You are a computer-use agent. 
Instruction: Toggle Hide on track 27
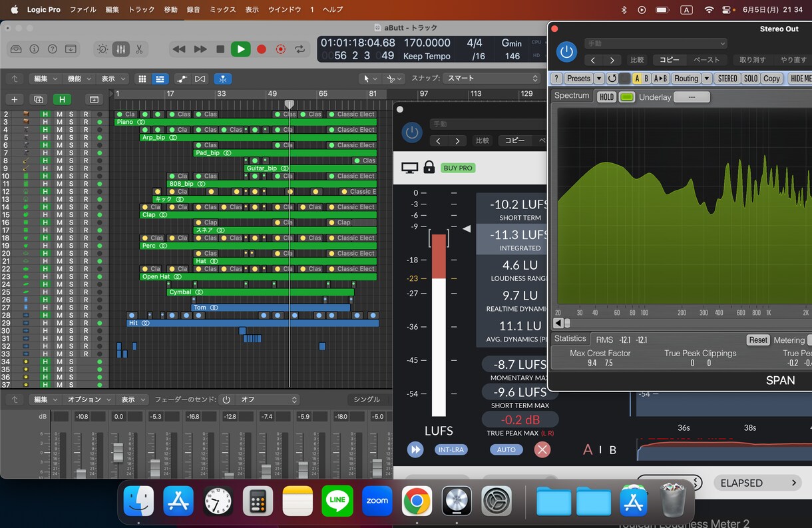[x=45, y=308]
